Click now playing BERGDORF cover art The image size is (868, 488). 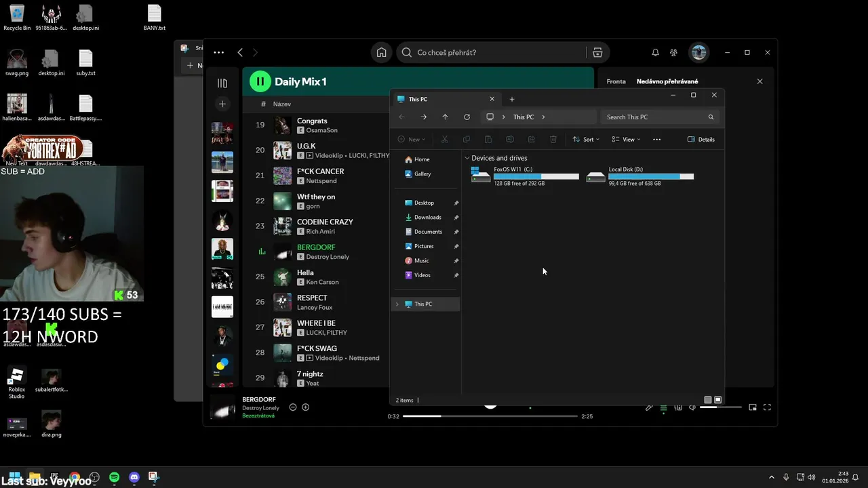tap(222, 407)
